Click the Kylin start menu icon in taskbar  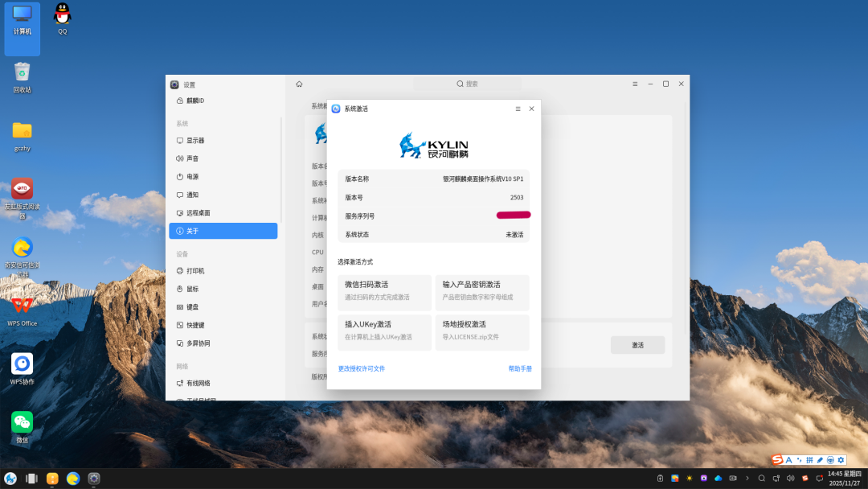10,479
